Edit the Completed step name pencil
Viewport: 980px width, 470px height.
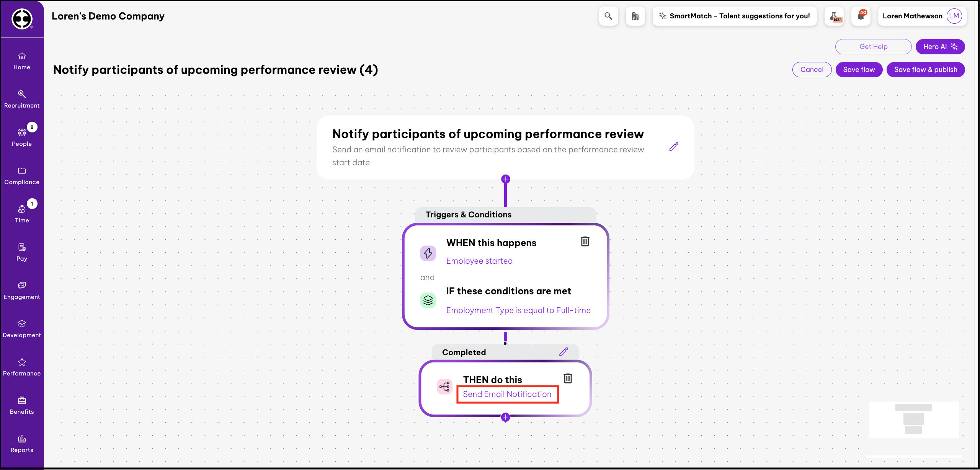click(x=563, y=352)
